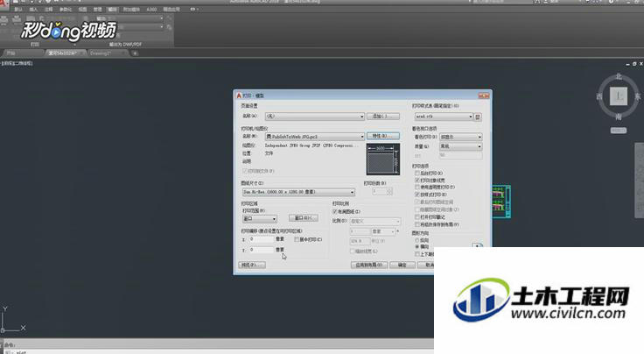This screenshot has width=644, height=354.
Task: Click the Plot icon in the ribbon
Action: [x=4, y=20]
